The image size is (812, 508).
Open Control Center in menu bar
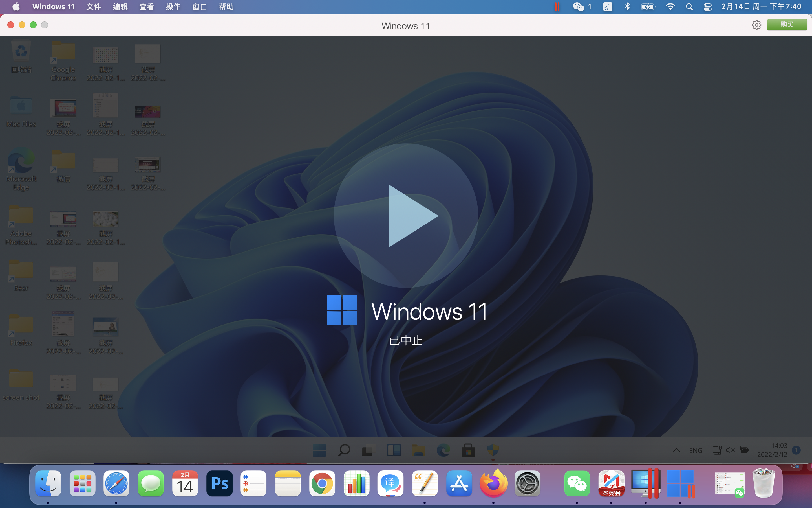point(708,7)
